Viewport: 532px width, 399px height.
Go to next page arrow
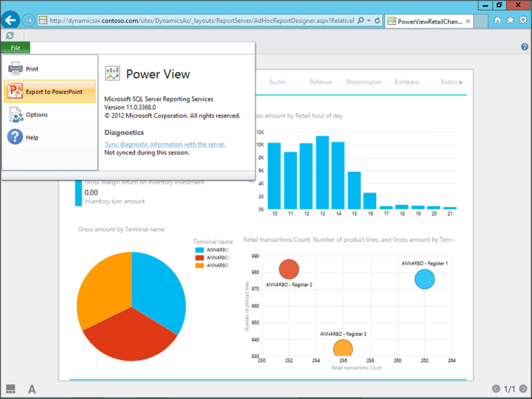pyautogui.click(x=523, y=389)
